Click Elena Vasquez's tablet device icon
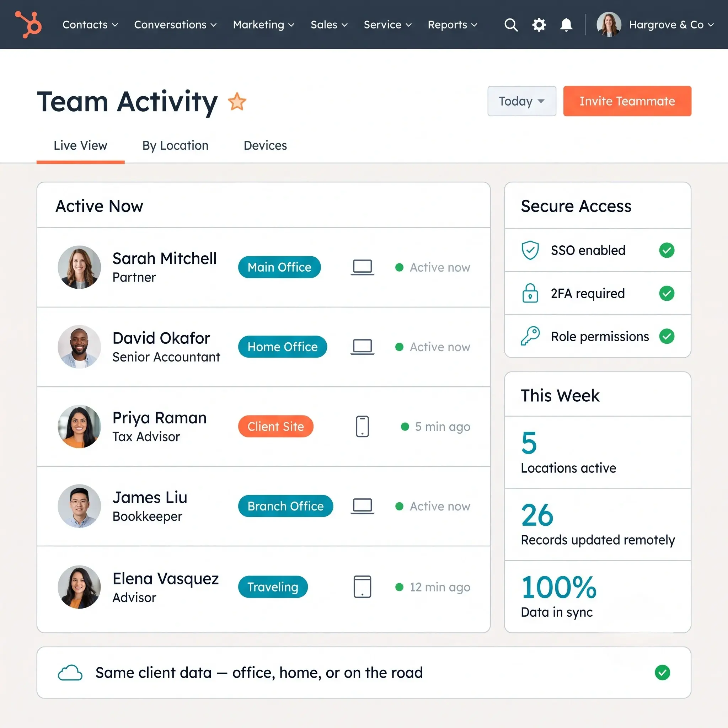The width and height of the screenshot is (728, 728). [362, 587]
